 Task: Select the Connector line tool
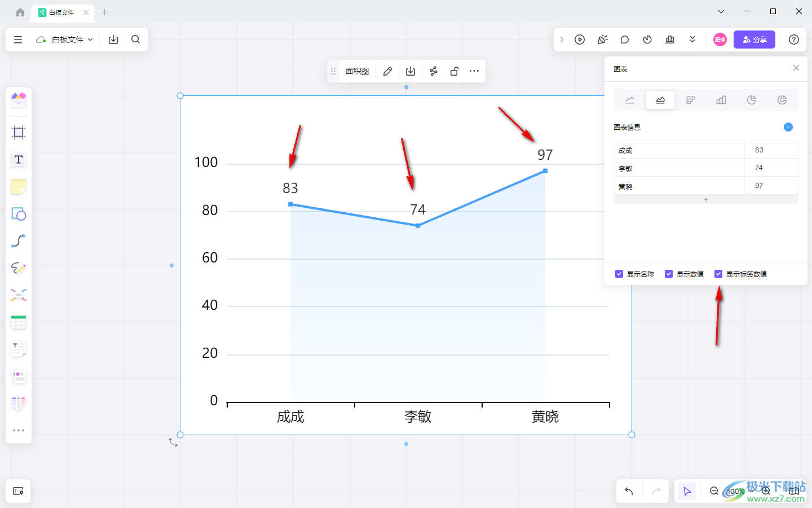(19, 241)
